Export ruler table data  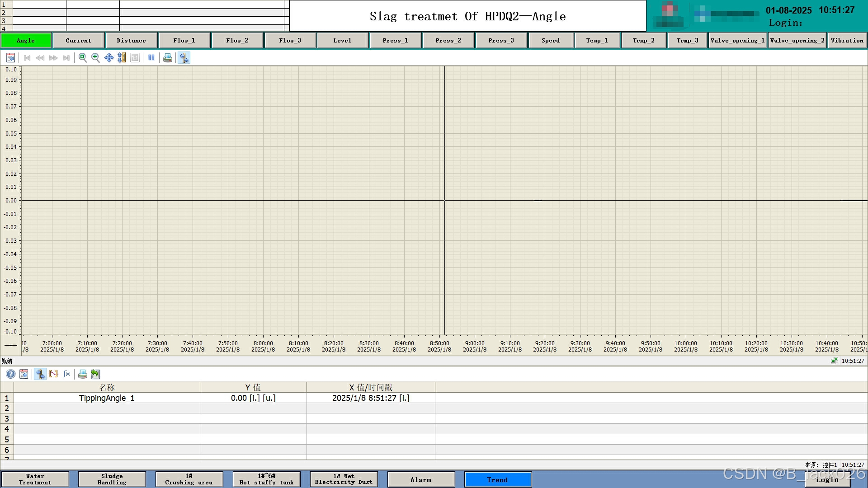pos(95,374)
